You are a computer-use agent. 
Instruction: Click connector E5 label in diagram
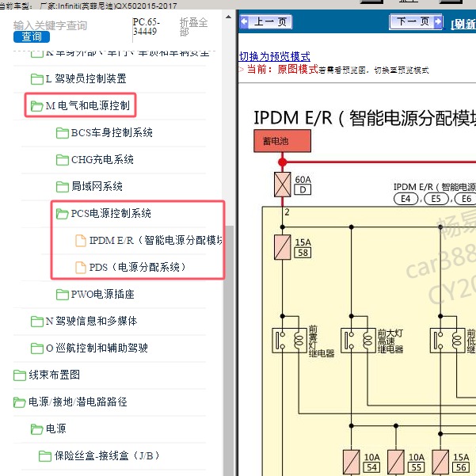coord(436,199)
